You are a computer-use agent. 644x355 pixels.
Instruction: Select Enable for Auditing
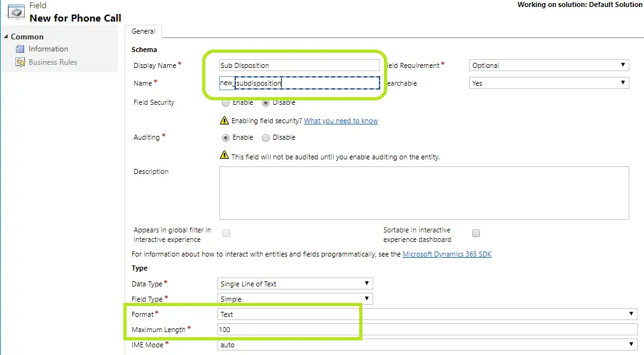coord(226,137)
